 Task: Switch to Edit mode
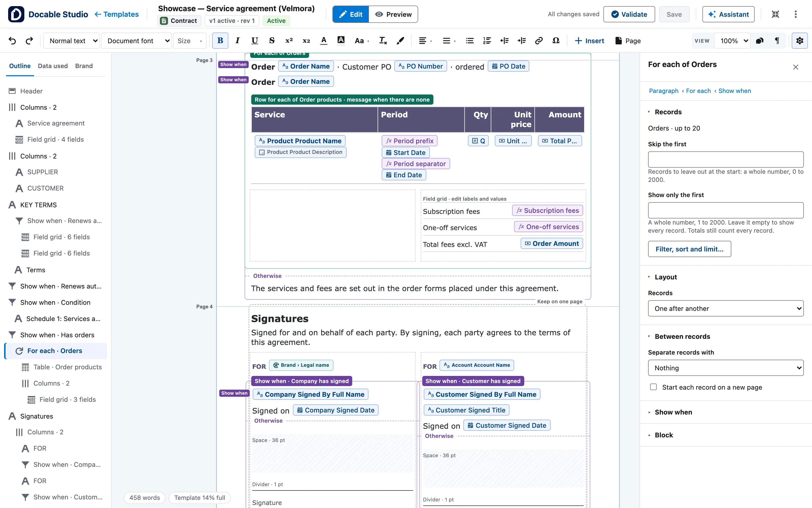[351, 14]
